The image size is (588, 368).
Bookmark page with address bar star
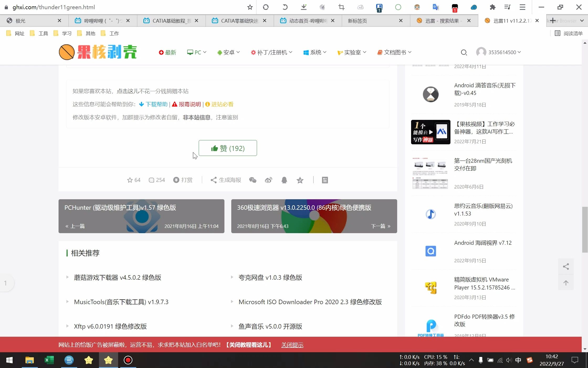tap(250, 7)
